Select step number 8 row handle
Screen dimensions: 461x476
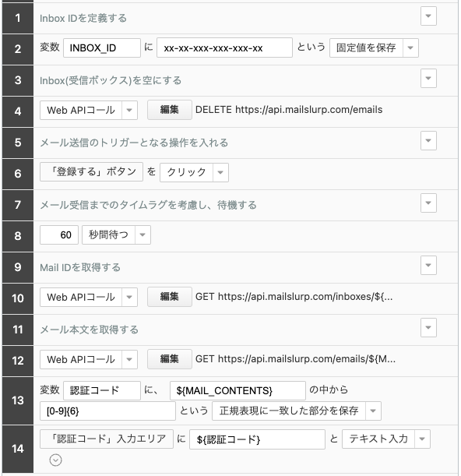click(18, 236)
